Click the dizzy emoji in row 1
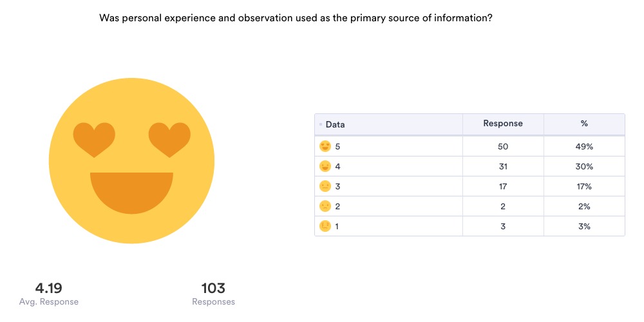The width and height of the screenshot is (644, 322). coord(325,226)
